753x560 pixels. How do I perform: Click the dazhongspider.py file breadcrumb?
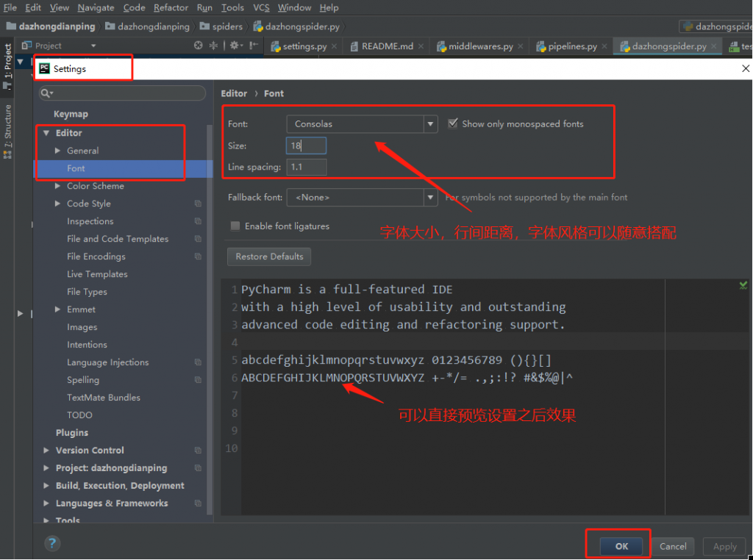click(x=297, y=26)
